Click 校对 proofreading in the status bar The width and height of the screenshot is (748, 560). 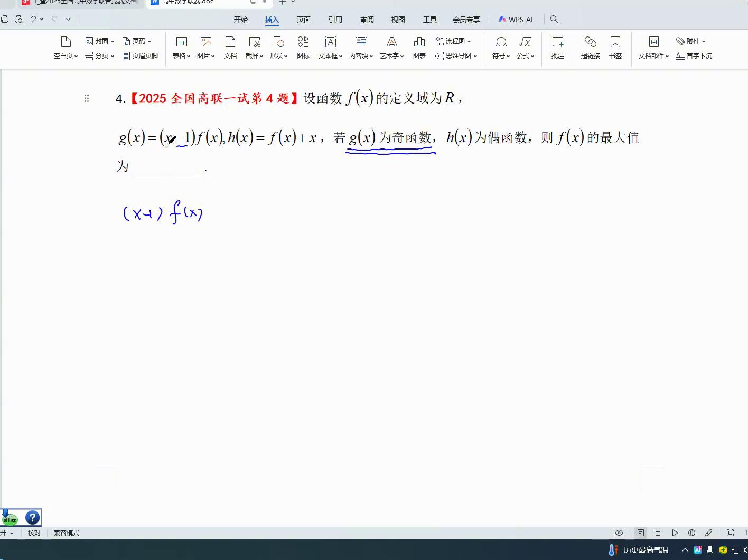pos(34,533)
